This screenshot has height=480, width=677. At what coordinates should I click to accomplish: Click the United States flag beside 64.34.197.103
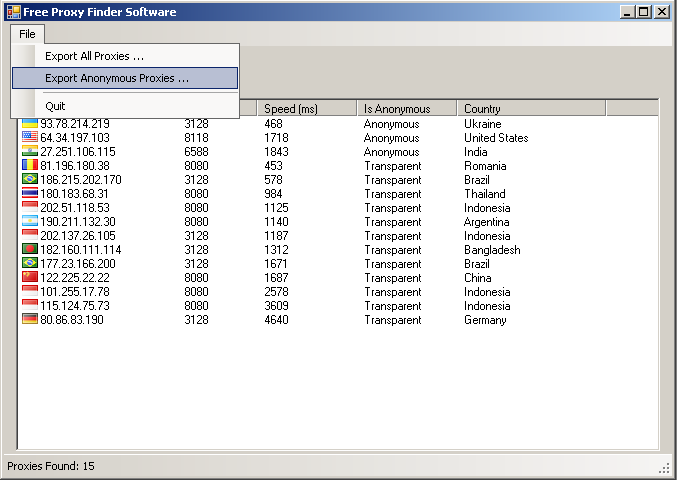(x=30, y=138)
